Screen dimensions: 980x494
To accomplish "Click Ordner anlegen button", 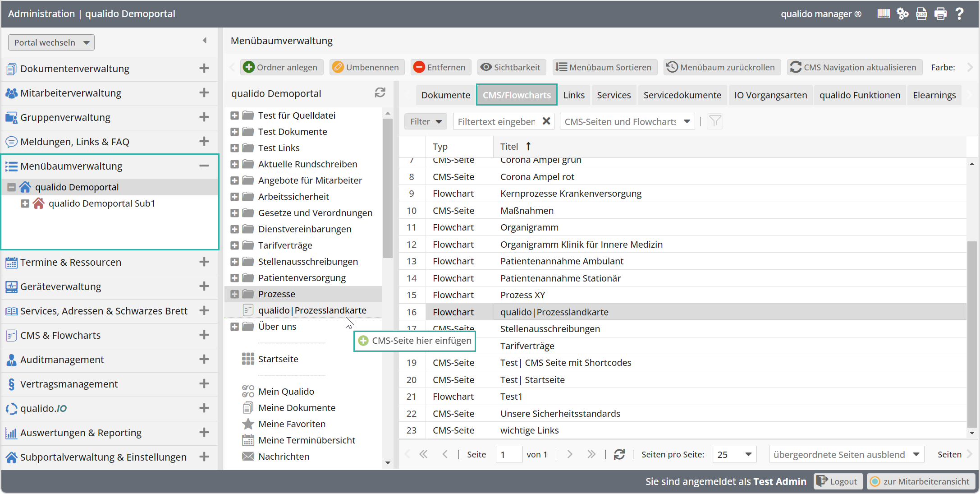I will [x=281, y=67].
